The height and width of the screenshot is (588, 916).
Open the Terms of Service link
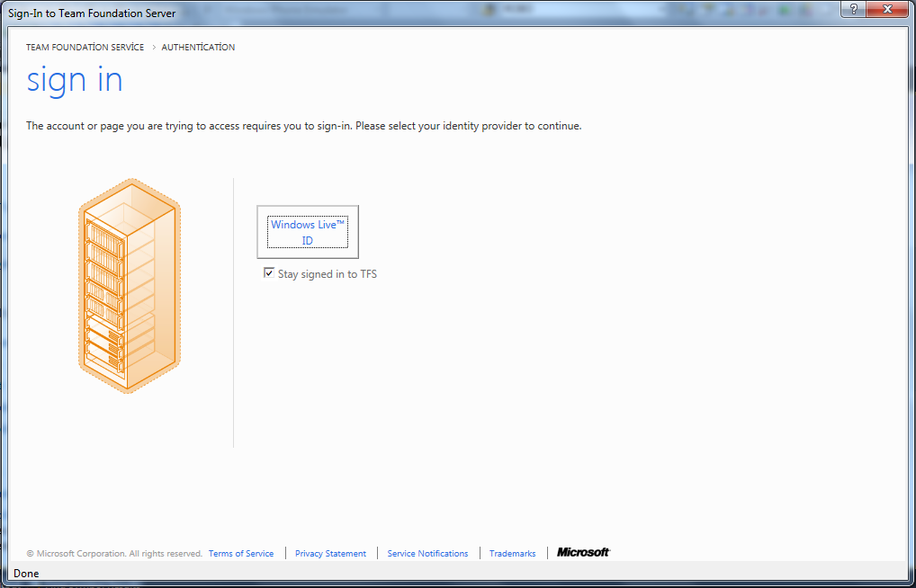click(240, 554)
